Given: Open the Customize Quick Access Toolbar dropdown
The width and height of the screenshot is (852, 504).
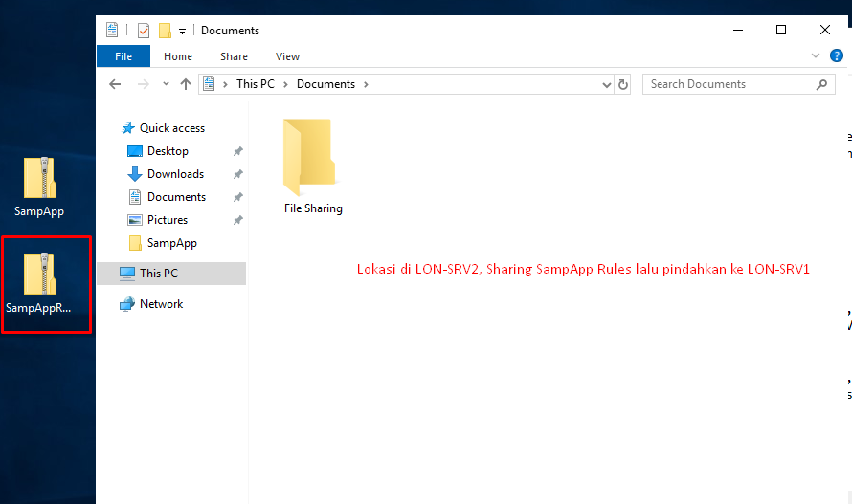Looking at the screenshot, I should click(x=183, y=32).
